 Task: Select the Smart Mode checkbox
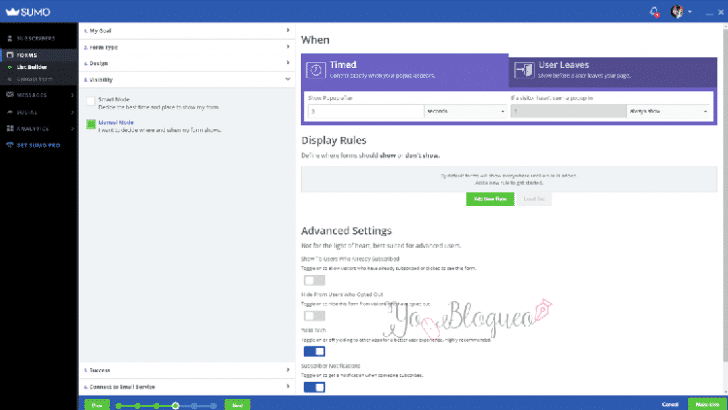pos(91,101)
